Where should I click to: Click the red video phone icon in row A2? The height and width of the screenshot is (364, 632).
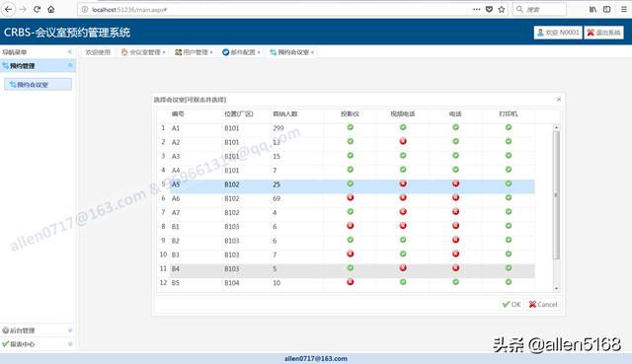(x=403, y=141)
